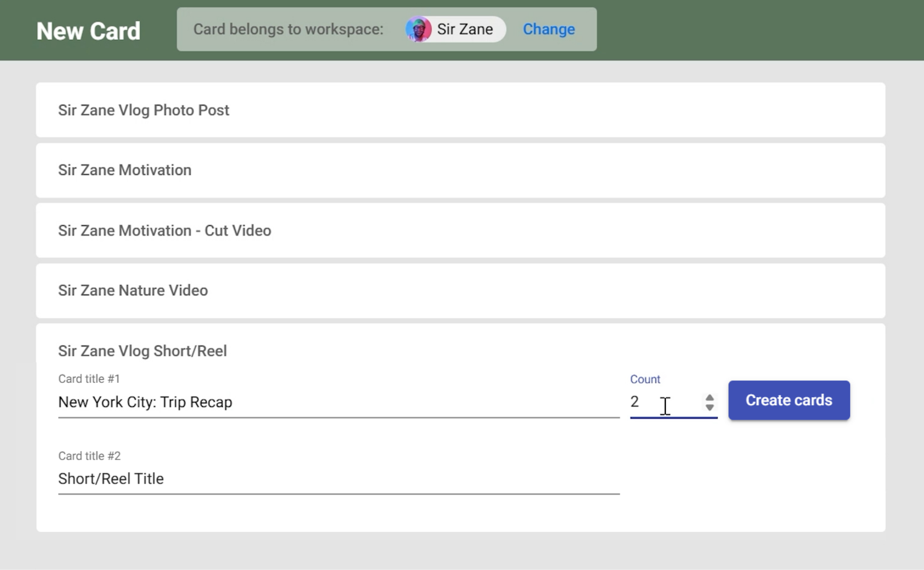Expand the Sir Zane Nature Video template
The height and width of the screenshot is (570, 924).
(133, 290)
